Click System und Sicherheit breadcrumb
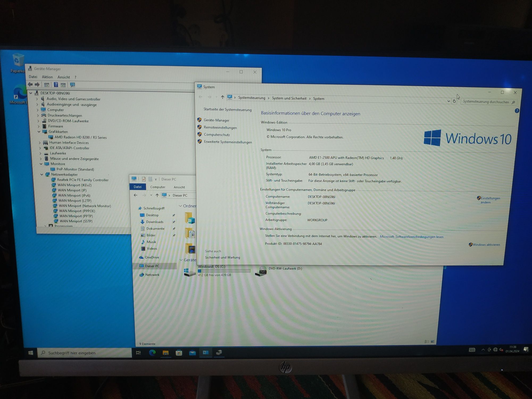Viewport: 532px width, 399px height. point(289,98)
